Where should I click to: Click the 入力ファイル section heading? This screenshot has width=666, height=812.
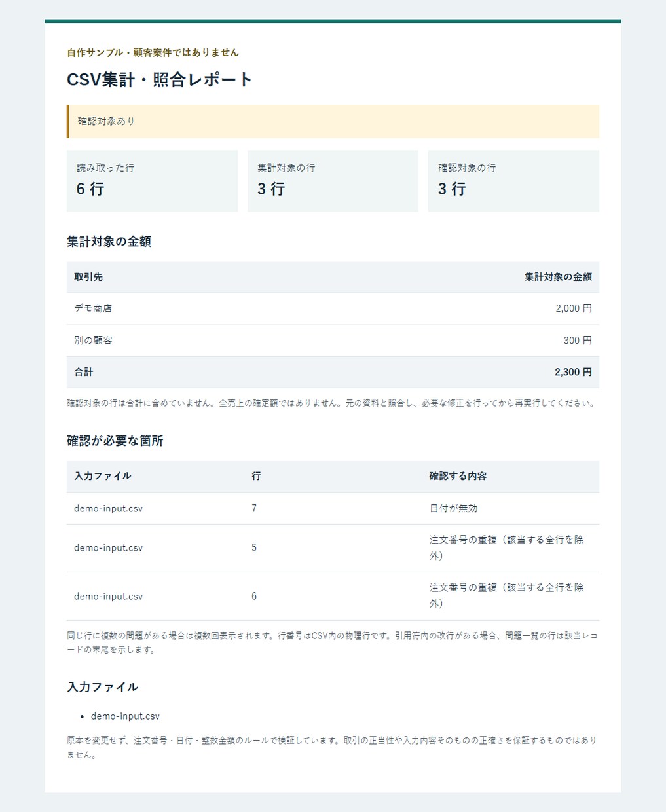coord(102,687)
